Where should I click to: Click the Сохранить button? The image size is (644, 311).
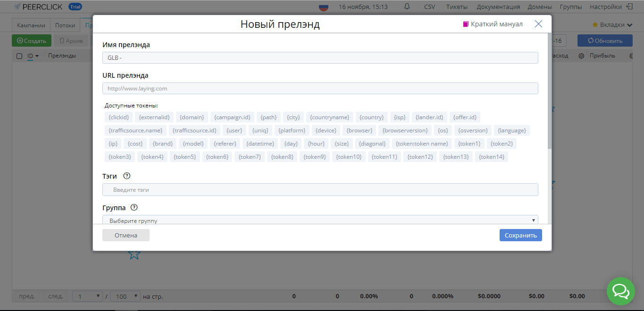click(520, 235)
